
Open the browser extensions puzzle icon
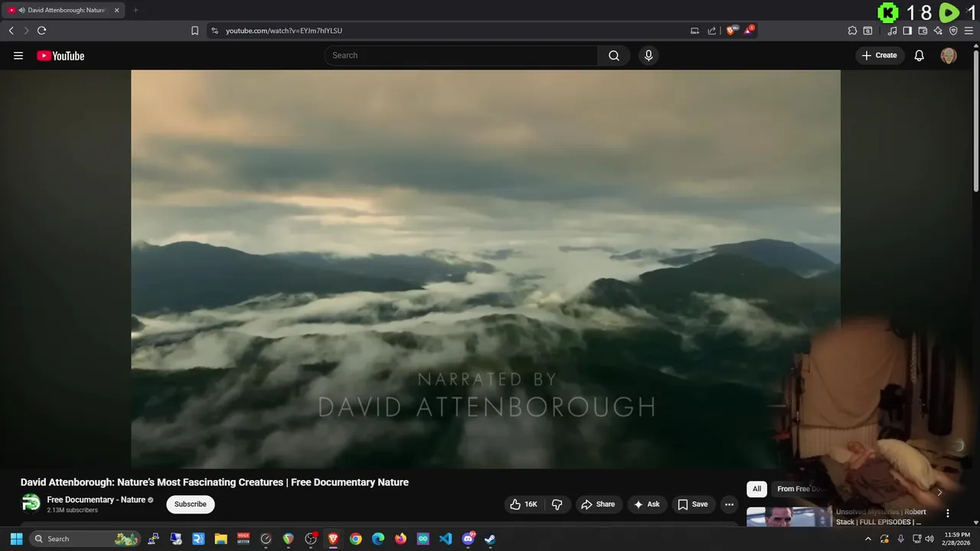point(852,31)
